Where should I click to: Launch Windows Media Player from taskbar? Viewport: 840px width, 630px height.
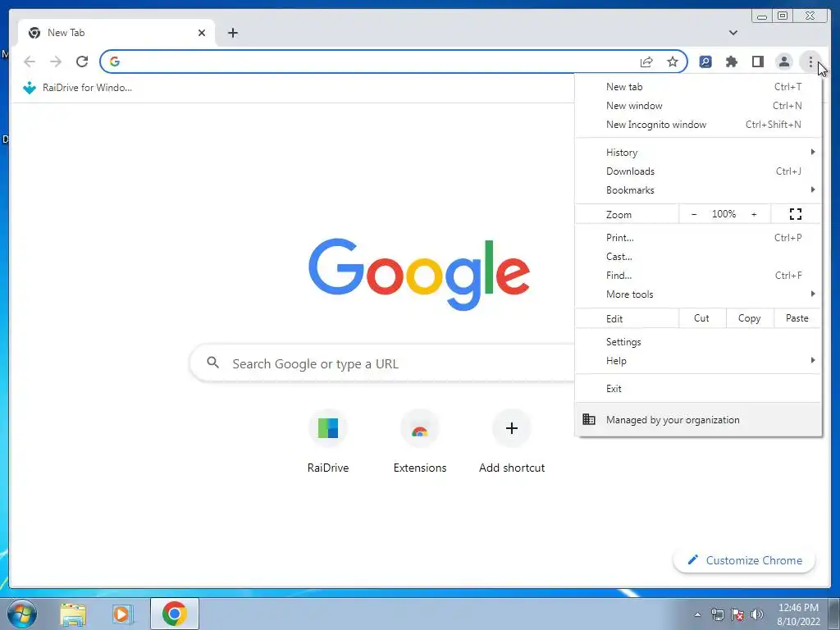pos(123,614)
